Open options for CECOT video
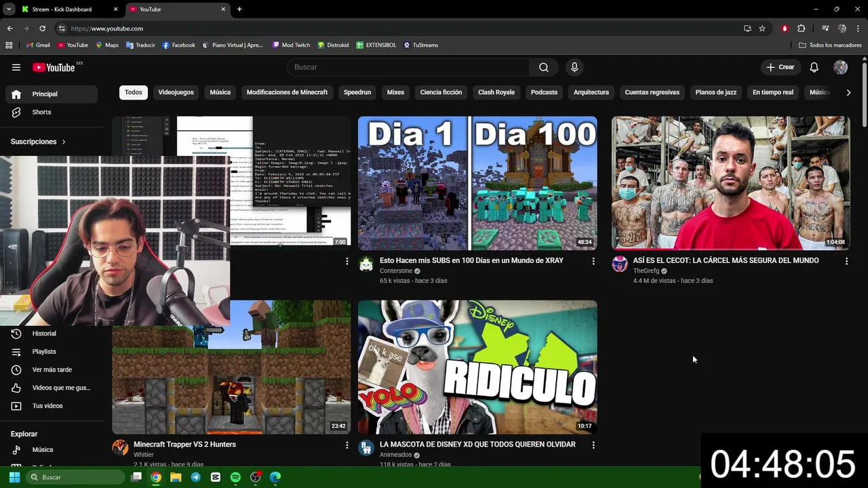 point(846,261)
